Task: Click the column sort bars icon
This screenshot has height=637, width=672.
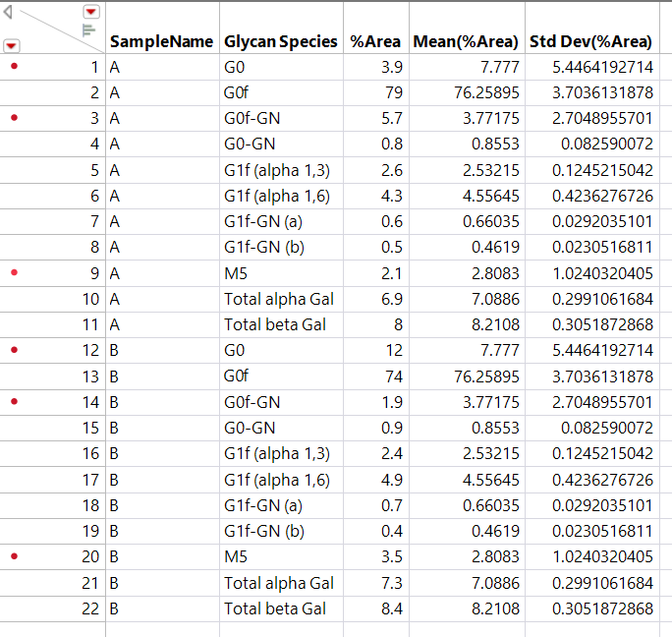Action: click(88, 29)
